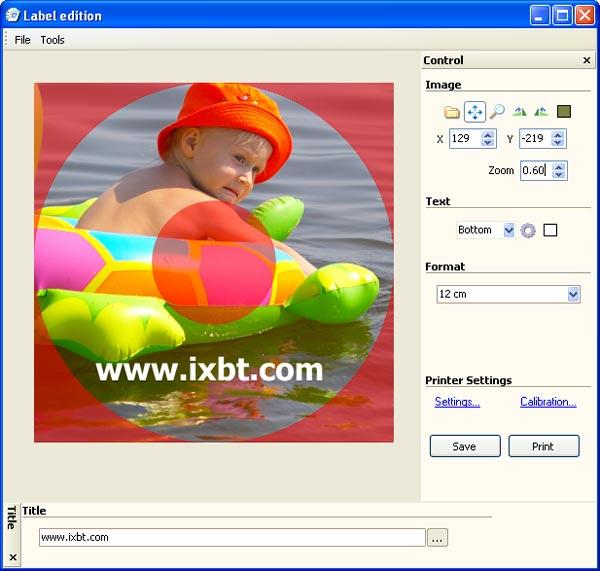The image size is (600, 571).
Task: Click the title text field www.ixbt.com
Action: pyautogui.click(x=232, y=537)
